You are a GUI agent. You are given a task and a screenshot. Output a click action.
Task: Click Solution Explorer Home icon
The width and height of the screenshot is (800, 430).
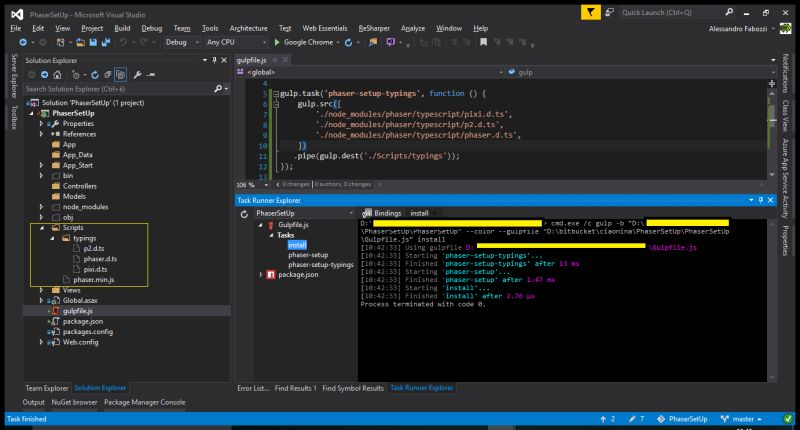point(57,75)
